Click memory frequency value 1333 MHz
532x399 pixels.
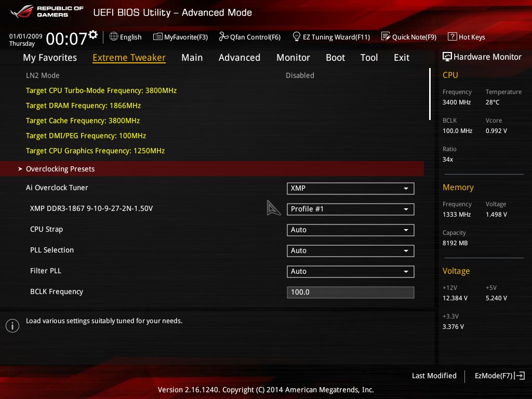coord(457,215)
